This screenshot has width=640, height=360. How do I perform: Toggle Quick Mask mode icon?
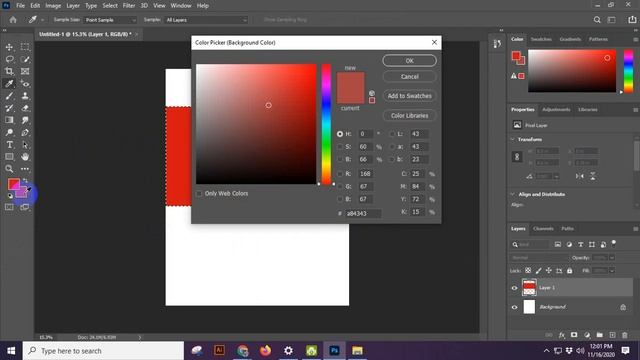click(9, 207)
